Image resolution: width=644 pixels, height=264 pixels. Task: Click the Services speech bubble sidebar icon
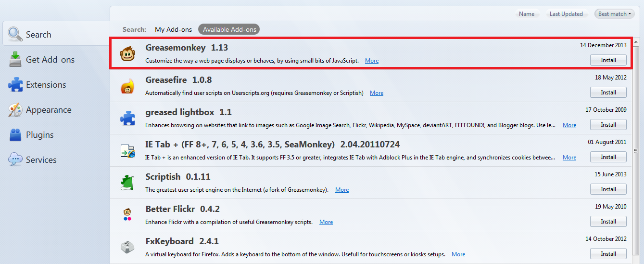[15, 159]
